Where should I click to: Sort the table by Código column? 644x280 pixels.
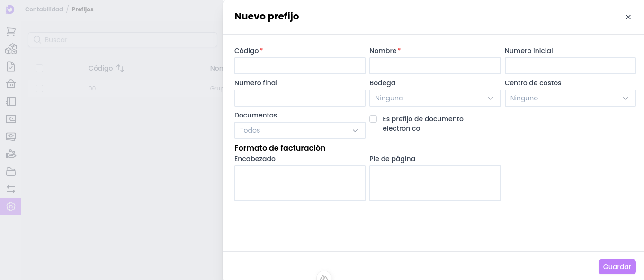[120, 68]
